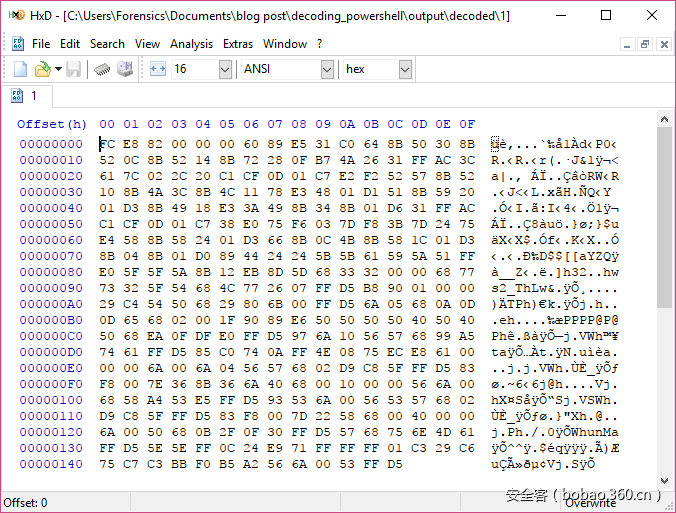Restore the inner document window

tap(645, 44)
